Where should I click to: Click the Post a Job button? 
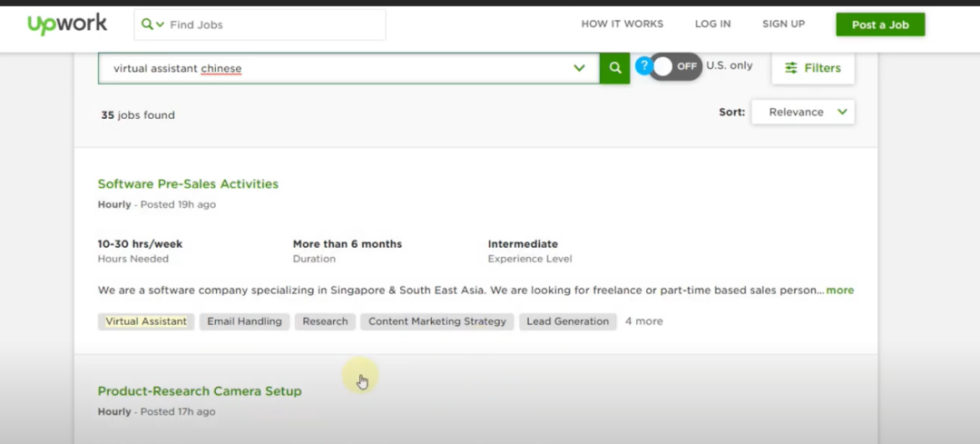tap(880, 25)
